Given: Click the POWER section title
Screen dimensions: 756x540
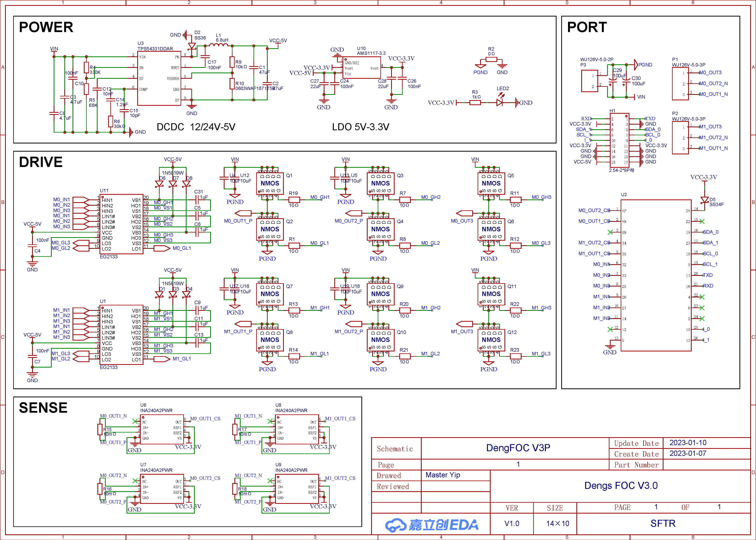Looking at the screenshot, I should coord(46,27).
